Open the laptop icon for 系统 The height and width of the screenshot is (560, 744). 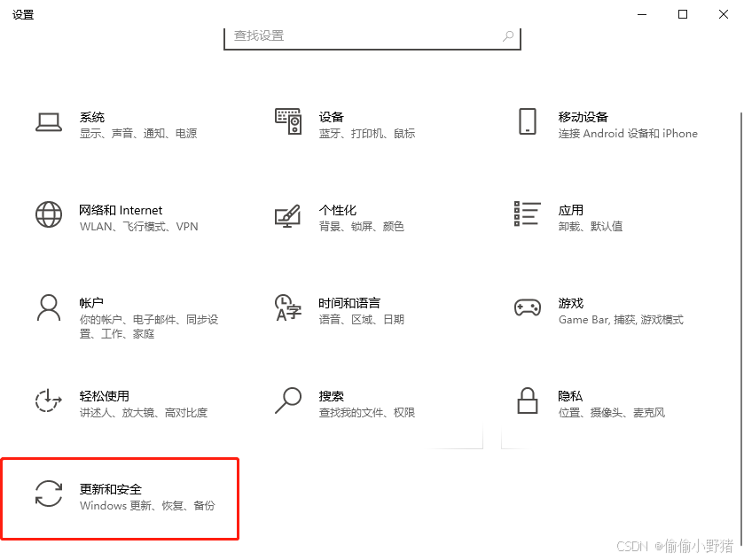(49, 123)
